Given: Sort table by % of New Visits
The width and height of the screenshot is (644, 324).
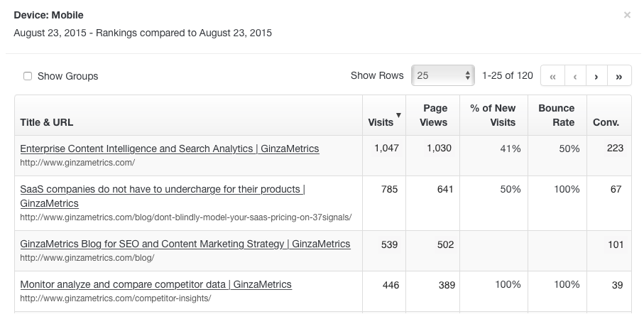Looking at the screenshot, I should [493, 115].
